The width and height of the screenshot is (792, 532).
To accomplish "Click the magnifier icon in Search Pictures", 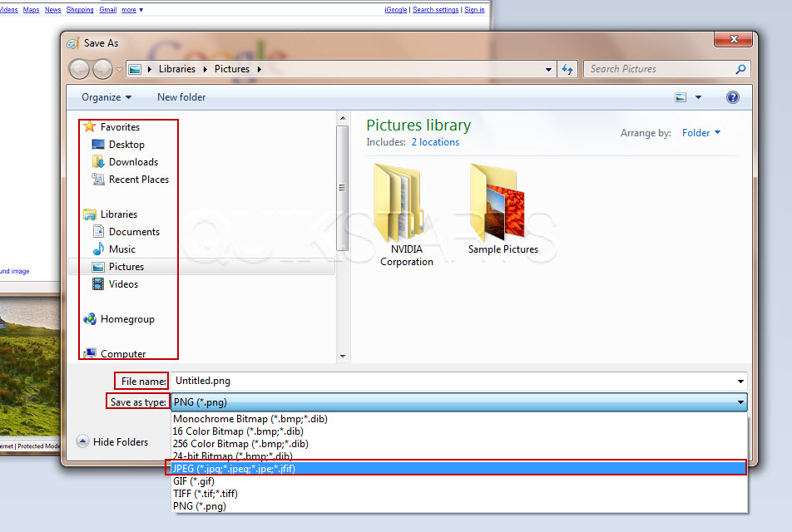I will (740, 69).
